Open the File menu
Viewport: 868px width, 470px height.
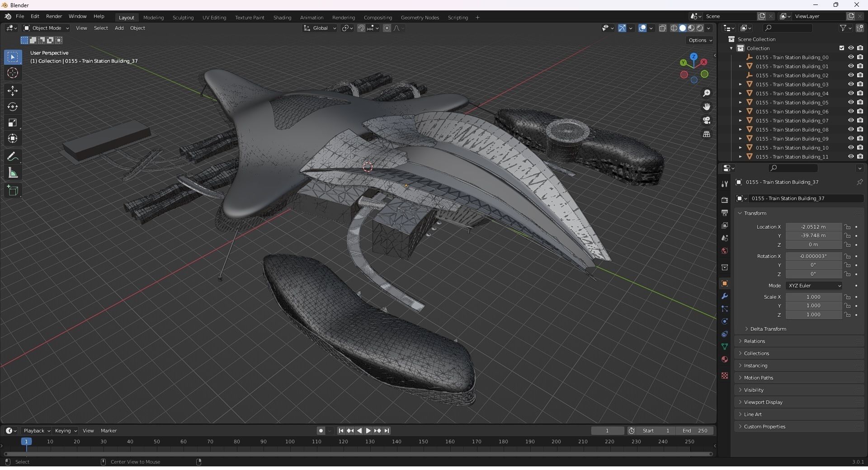(x=20, y=16)
